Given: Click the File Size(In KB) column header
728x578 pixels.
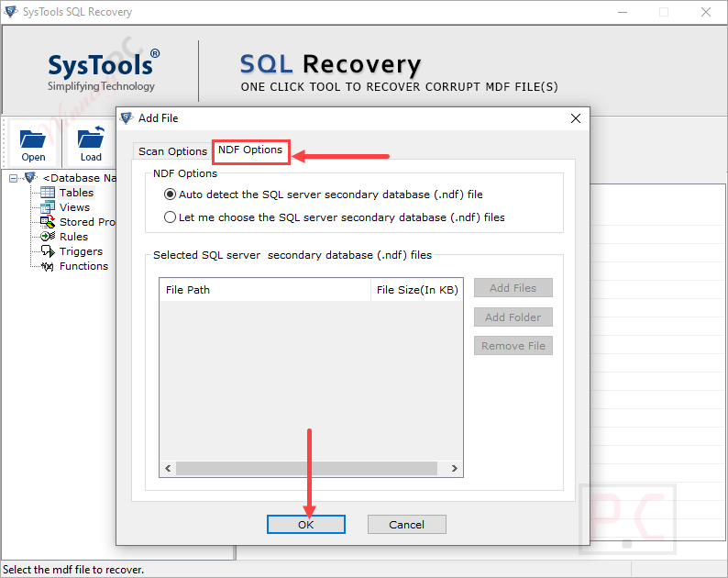Looking at the screenshot, I should tap(417, 290).
